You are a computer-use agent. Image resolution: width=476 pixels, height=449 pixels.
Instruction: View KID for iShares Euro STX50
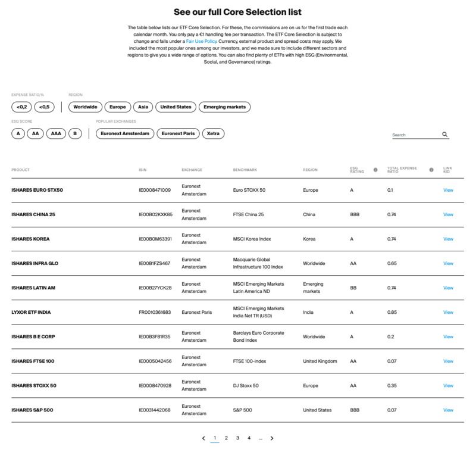[448, 190]
